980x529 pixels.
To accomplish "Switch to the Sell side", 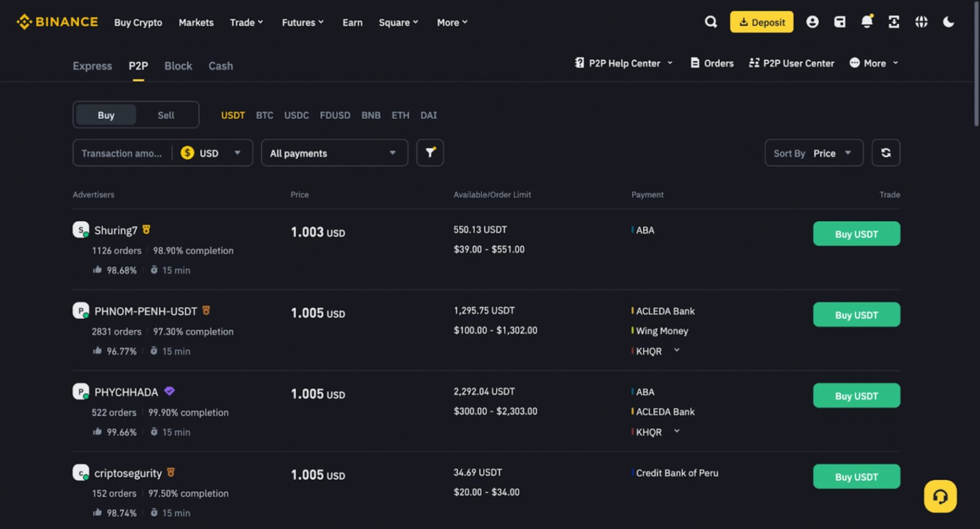I will [x=166, y=115].
